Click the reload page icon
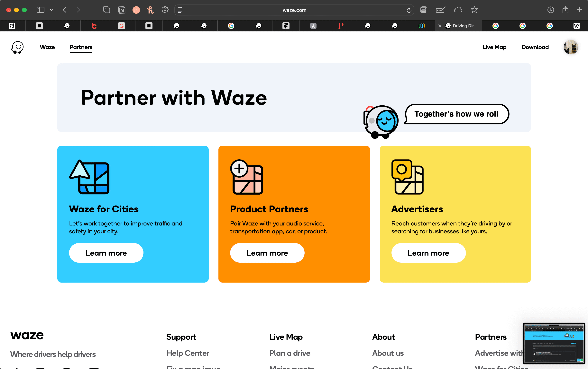This screenshot has height=369, width=588. click(x=409, y=10)
